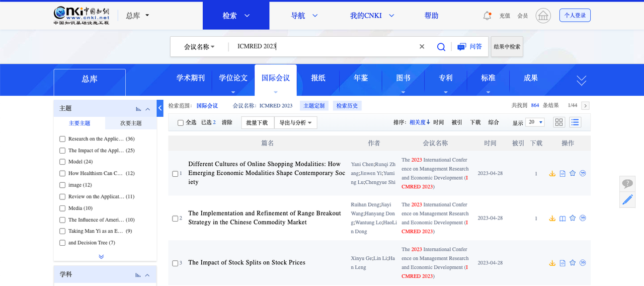Open the notification bell icon

pos(487,16)
